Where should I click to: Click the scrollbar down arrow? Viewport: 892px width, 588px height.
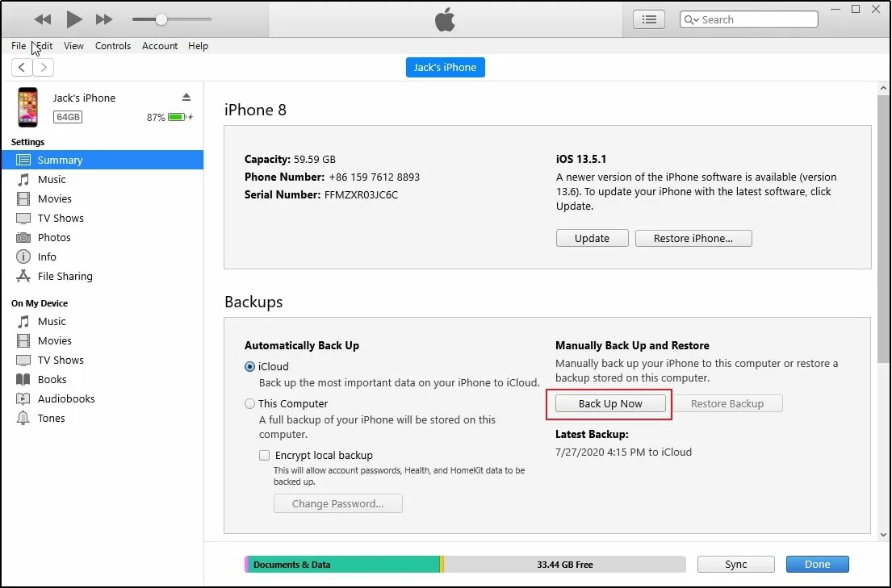(883, 535)
